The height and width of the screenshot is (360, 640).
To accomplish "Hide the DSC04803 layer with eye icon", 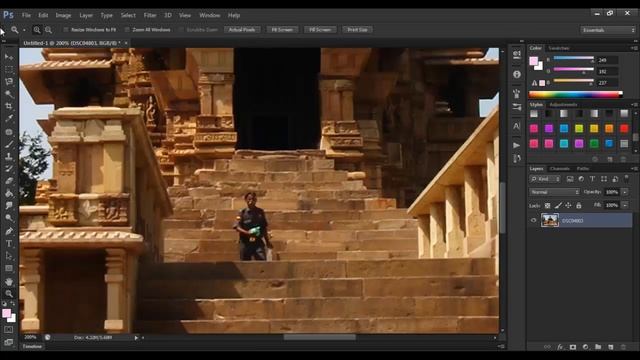I will [x=533, y=220].
